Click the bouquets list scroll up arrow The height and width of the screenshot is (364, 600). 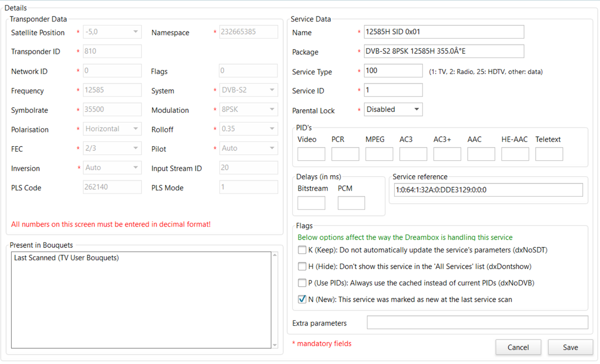[x=275, y=255]
